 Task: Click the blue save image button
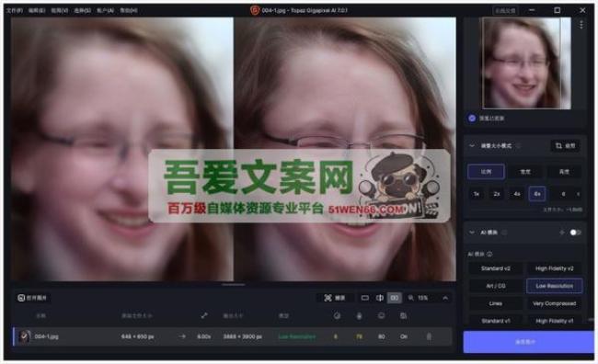528,342
